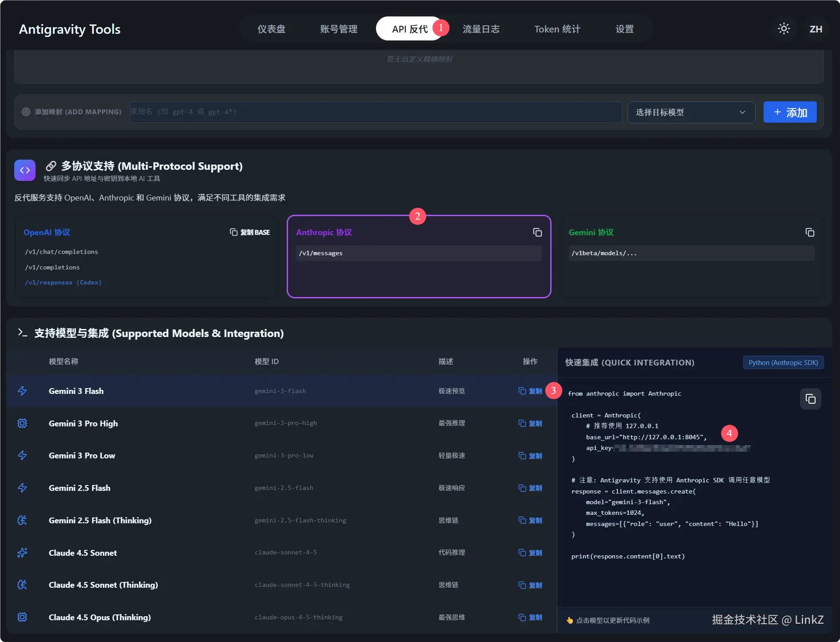Switch language with the ZH button

pyautogui.click(x=816, y=29)
